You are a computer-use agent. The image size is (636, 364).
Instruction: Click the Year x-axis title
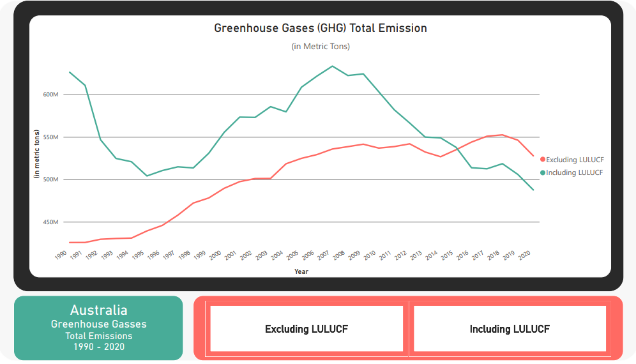(301, 271)
